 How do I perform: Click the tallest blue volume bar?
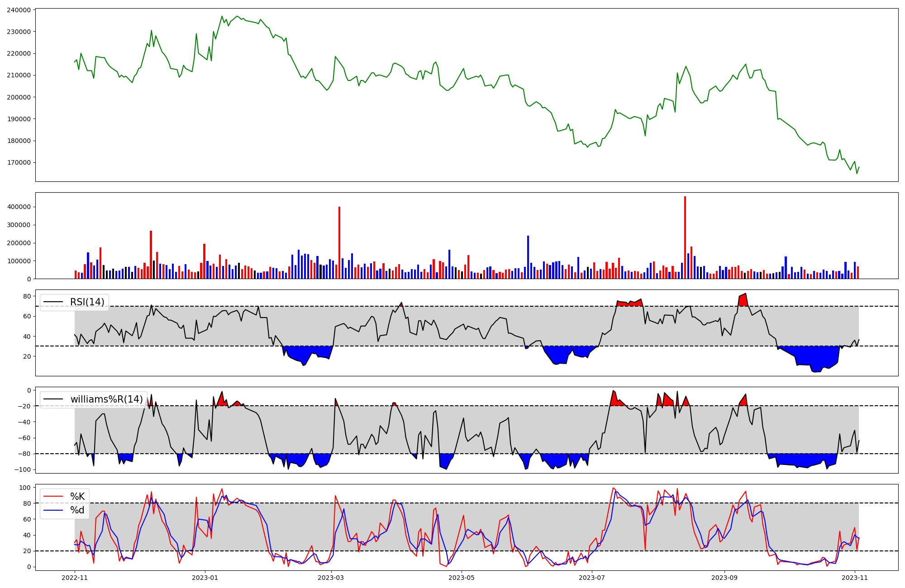pos(528,257)
